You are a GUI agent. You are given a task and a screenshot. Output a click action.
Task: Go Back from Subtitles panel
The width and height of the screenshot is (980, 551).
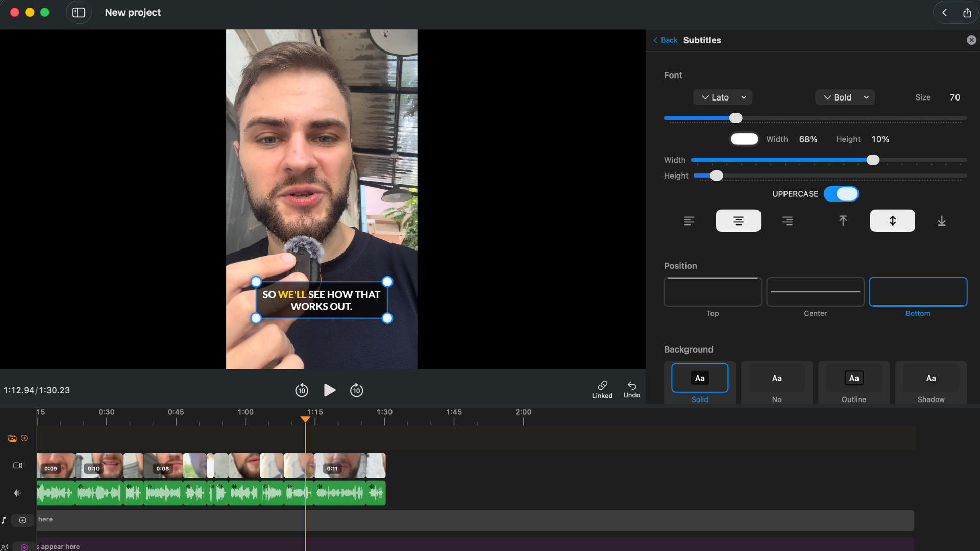[x=665, y=40]
